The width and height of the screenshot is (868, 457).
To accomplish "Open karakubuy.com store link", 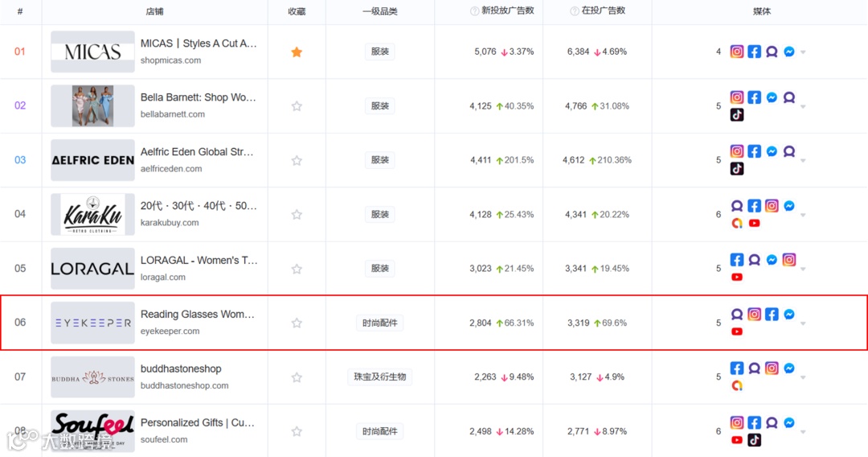I will click(170, 223).
